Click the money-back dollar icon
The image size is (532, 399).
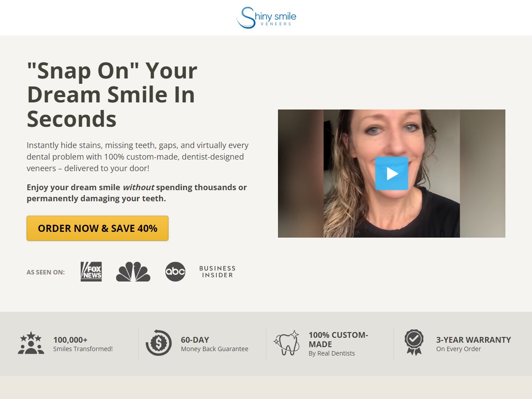pyautogui.click(x=159, y=343)
